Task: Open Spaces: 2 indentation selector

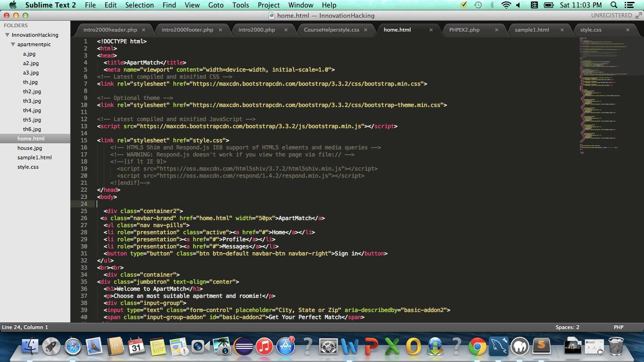Action: pyautogui.click(x=567, y=327)
